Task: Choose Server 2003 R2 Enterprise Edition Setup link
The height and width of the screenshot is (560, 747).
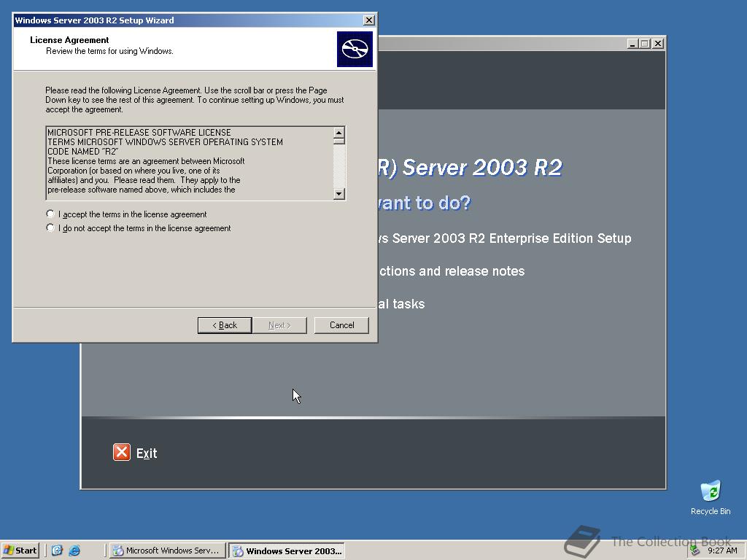Action: (x=505, y=238)
